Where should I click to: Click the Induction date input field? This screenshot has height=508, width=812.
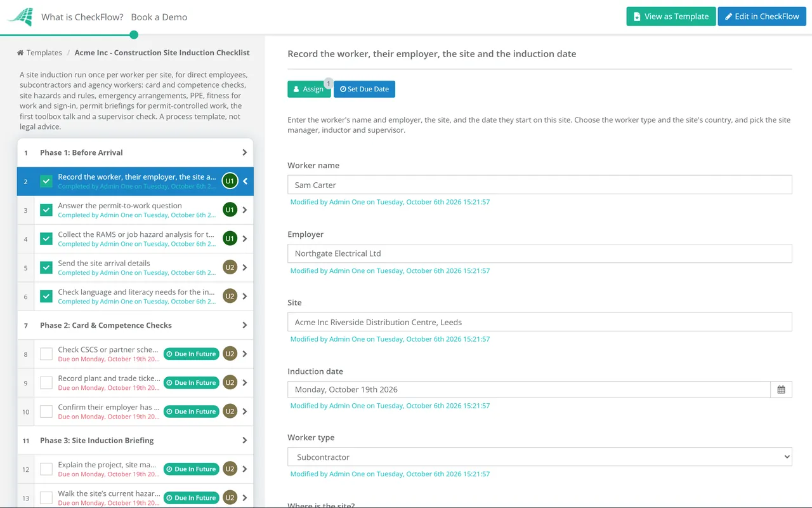coord(529,389)
